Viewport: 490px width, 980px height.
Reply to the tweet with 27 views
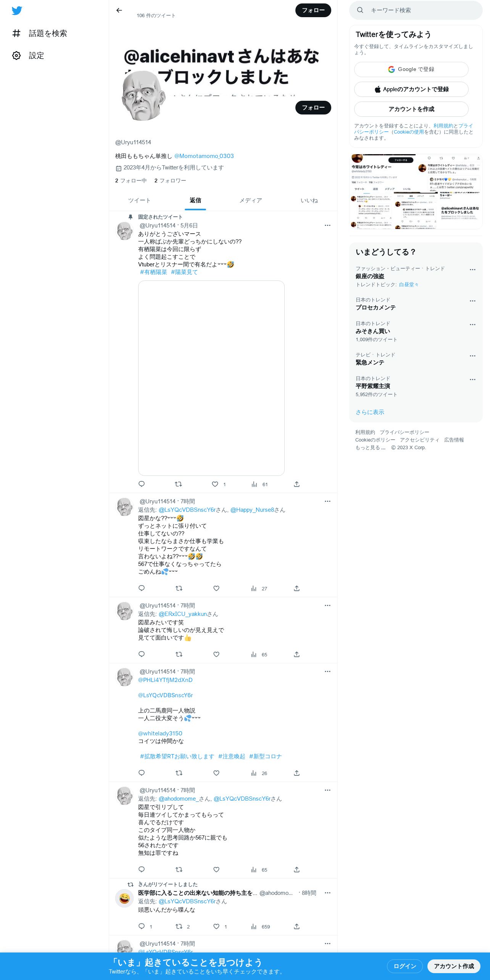(x=142, y=588)
